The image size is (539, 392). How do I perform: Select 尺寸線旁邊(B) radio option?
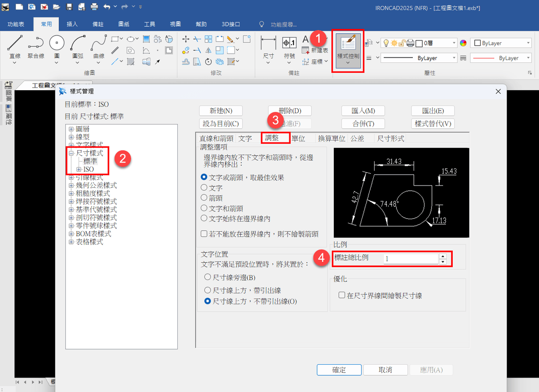click(208, 277)
